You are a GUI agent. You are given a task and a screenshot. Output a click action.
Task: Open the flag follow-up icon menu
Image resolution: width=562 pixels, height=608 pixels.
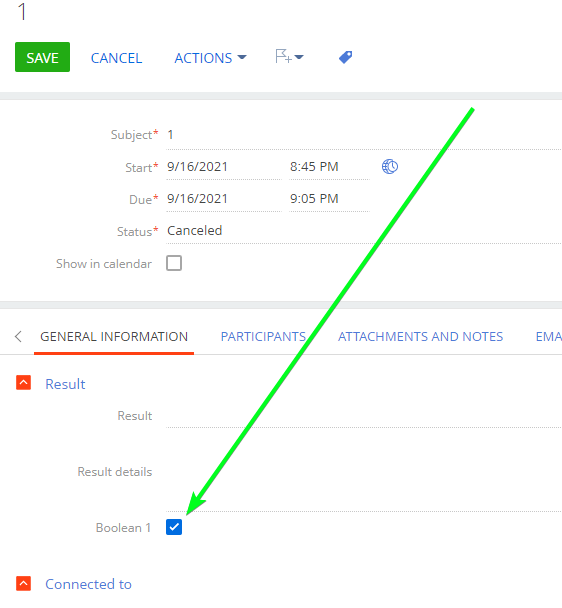coord(289,57)
